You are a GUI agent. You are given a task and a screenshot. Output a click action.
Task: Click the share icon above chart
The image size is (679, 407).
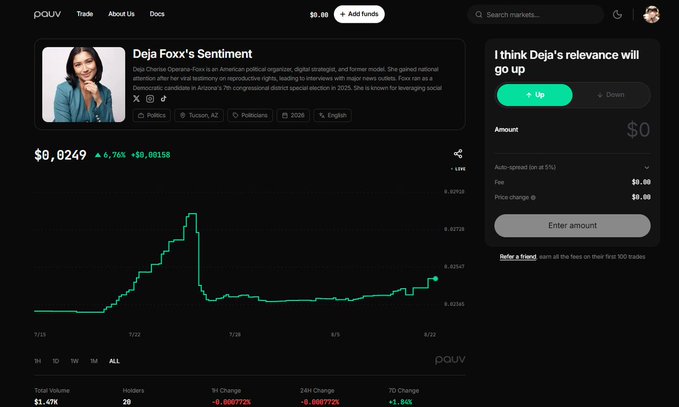click(x=458, y=154)
